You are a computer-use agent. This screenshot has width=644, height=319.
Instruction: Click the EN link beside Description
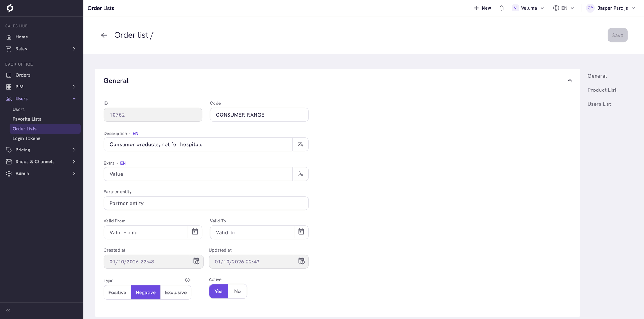pos(135,134)
